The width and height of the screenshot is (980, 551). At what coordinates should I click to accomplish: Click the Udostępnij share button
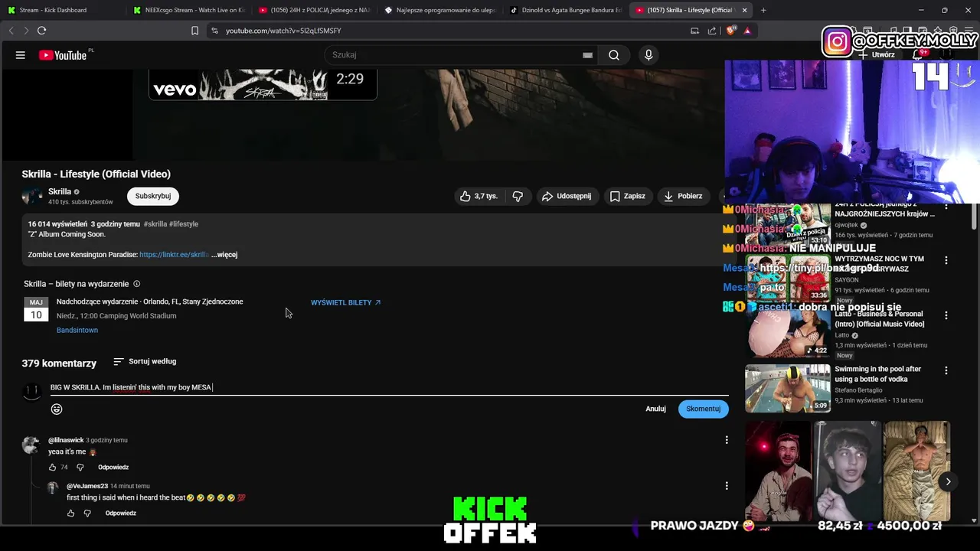click(x=567, y=196)
